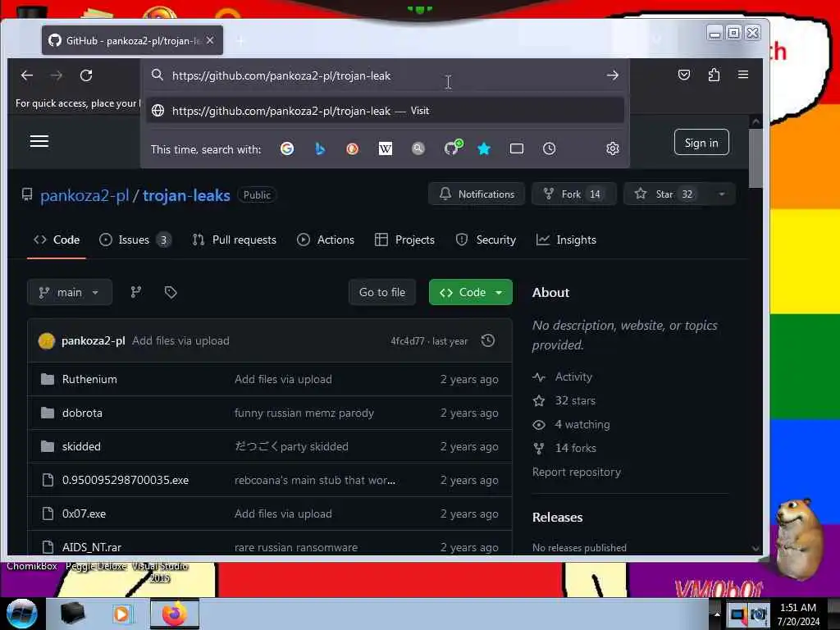Go back with the browser back arrow

click(27, 75)
